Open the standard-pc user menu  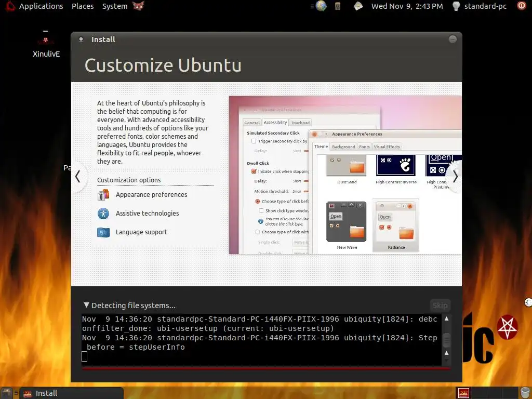(x=485, y=6)
